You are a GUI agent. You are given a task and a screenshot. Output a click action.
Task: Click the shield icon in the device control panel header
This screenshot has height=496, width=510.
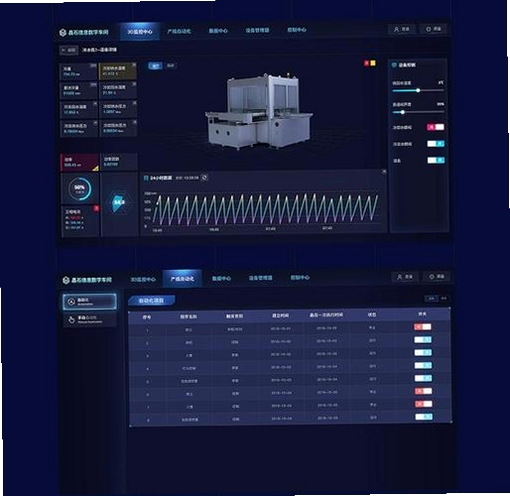click(394, 65)
